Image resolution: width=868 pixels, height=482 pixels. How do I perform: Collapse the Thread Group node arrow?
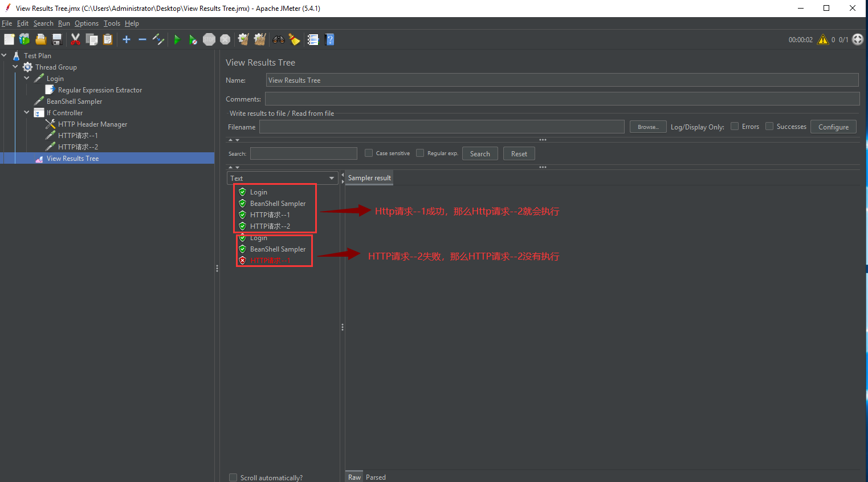15,67
